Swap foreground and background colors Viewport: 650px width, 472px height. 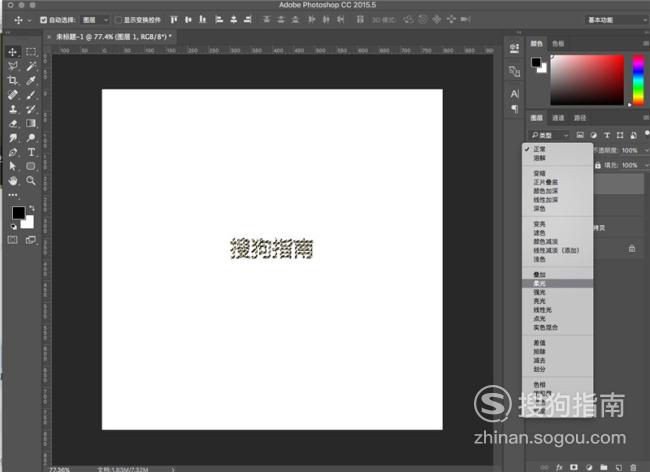(x=32, y=208)
